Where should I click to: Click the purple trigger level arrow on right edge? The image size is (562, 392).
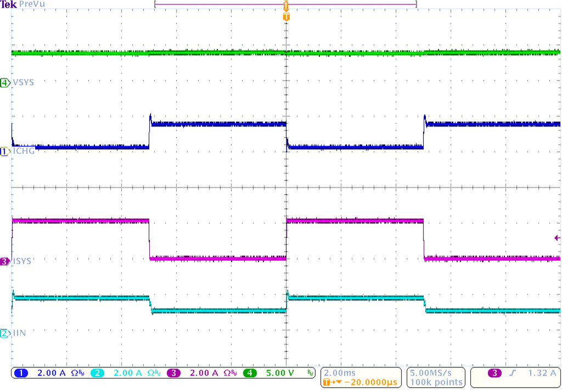[557, 237]
